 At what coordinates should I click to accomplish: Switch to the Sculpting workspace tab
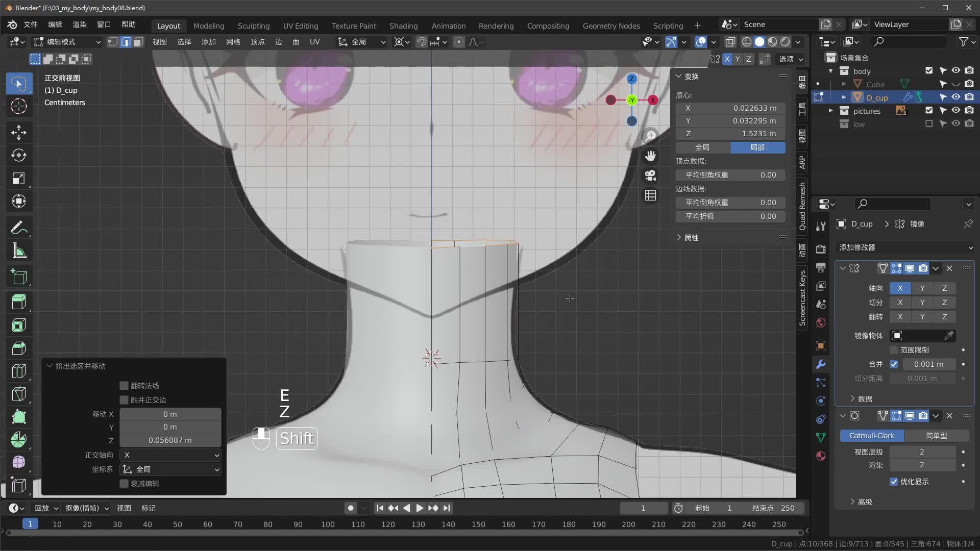coord(254,26)
